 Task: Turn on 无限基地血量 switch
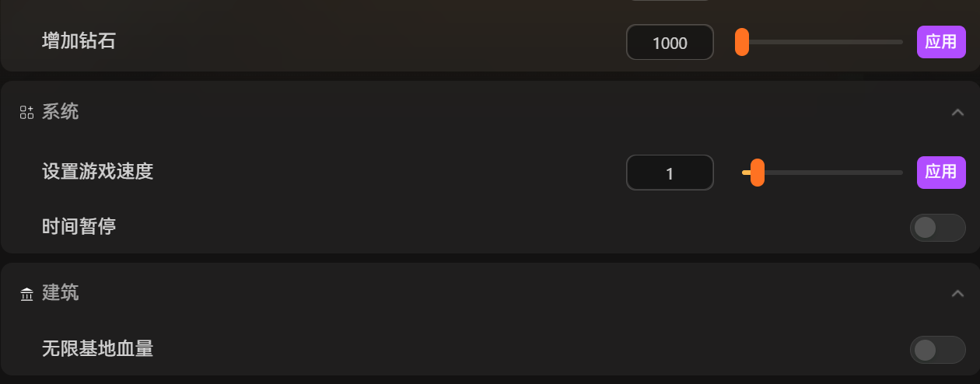(936, 350)
